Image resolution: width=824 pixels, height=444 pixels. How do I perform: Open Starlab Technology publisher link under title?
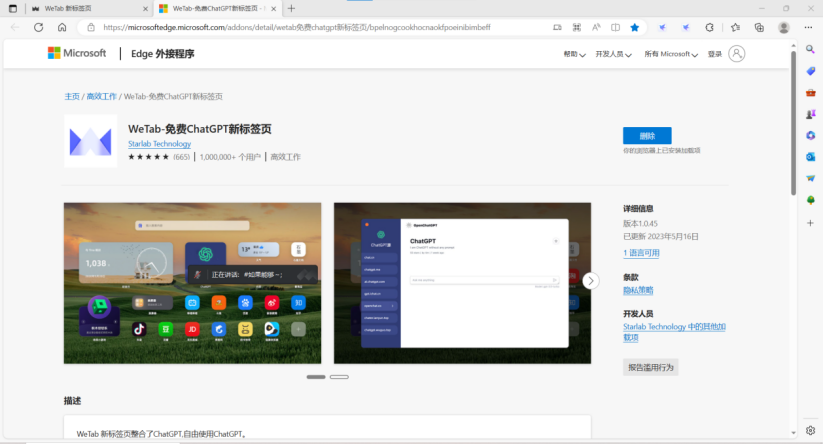click(x=159, y=143)
